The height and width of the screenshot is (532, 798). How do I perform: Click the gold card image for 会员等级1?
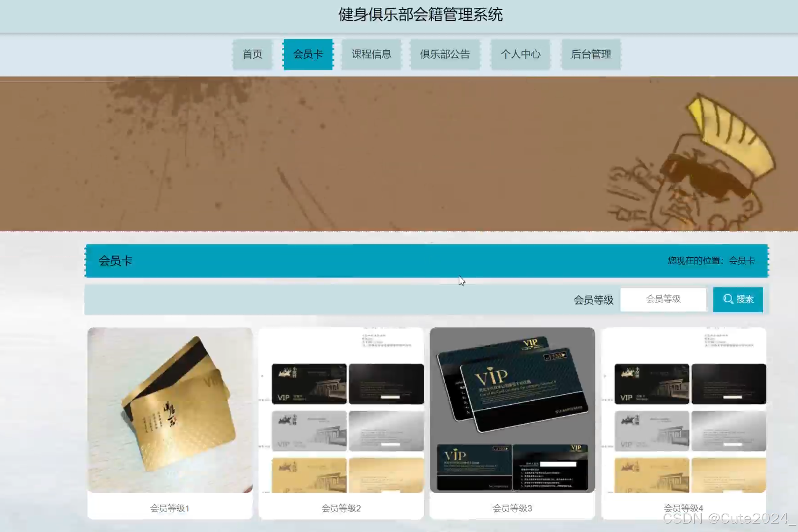(170, 410)
